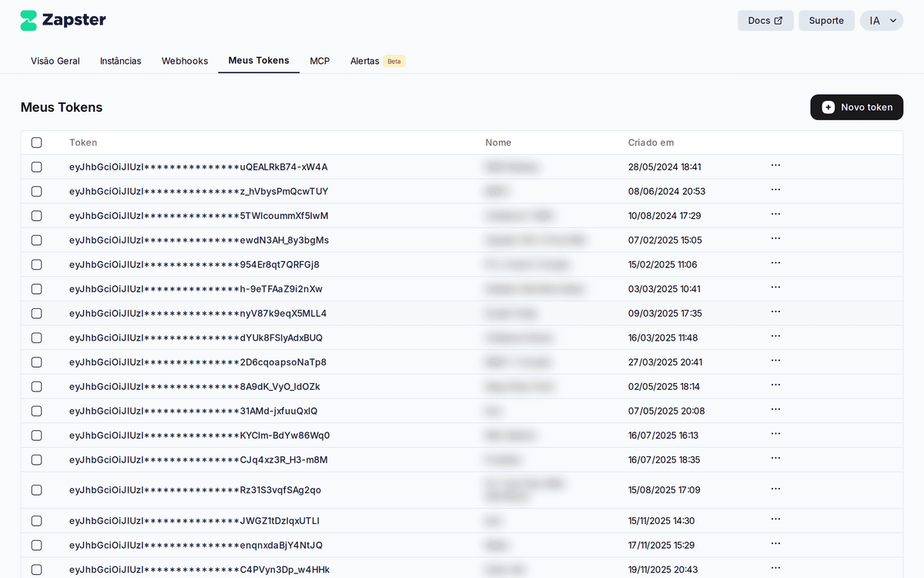The image size is (924, 578).
Task: Switch to the Webhooks tab
Action: point(184,60)
